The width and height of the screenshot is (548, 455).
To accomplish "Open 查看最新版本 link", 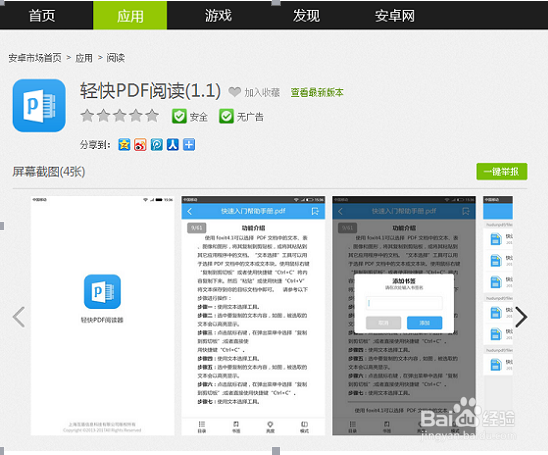I will coord(317,93).
